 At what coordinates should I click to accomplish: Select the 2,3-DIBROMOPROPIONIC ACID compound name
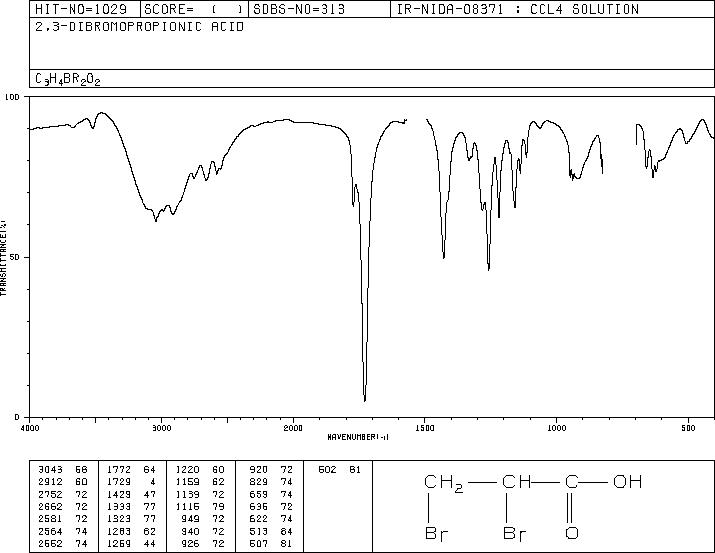click(x=140, y=27)
